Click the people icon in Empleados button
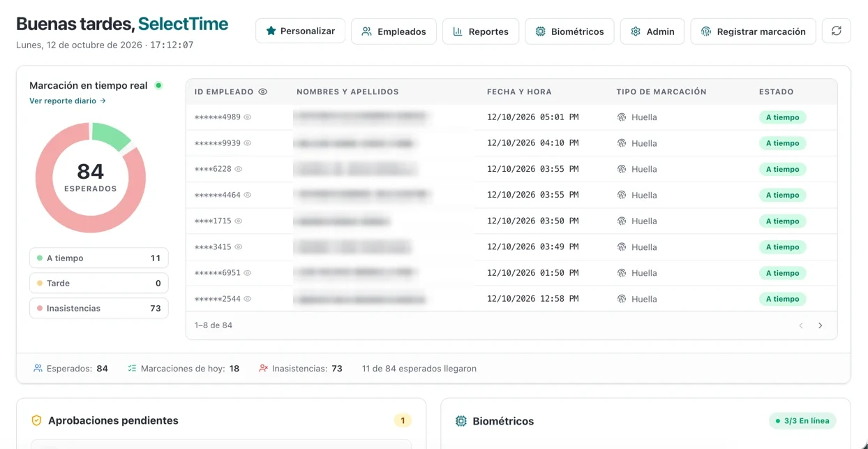The width and height of the screenshot is (868, 449). click(366, 31)
